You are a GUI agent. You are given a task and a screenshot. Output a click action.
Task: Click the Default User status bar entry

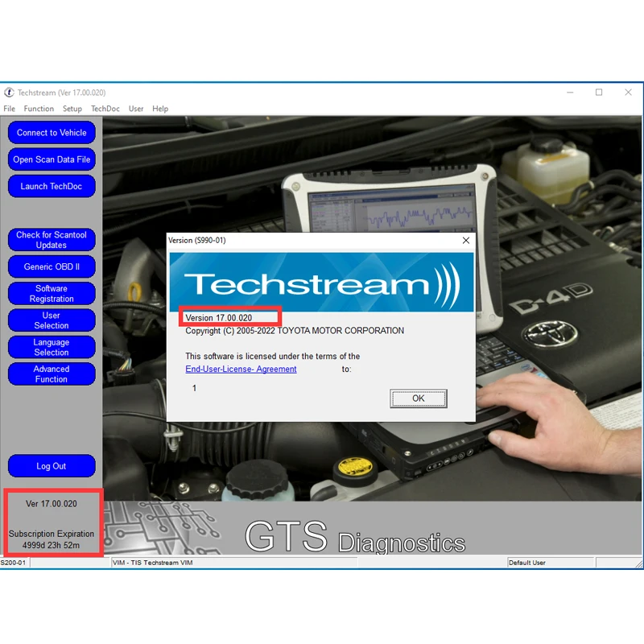(x=527, y=562)
